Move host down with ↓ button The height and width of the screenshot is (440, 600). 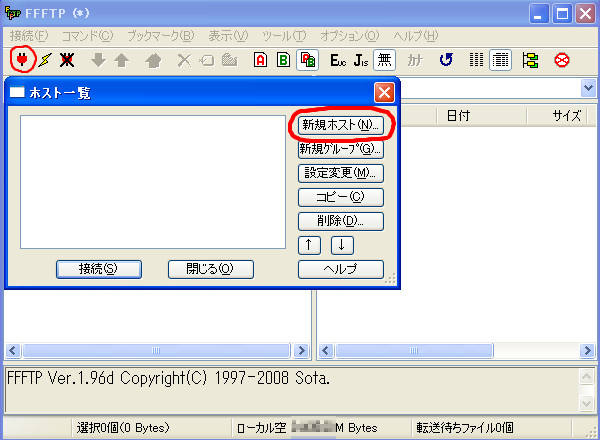[342, 245]
